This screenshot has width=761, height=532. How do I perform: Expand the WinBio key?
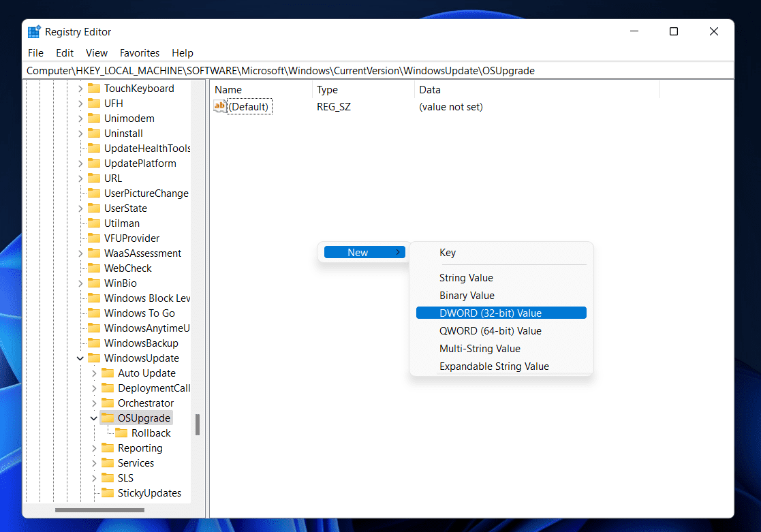pos(80,284)
